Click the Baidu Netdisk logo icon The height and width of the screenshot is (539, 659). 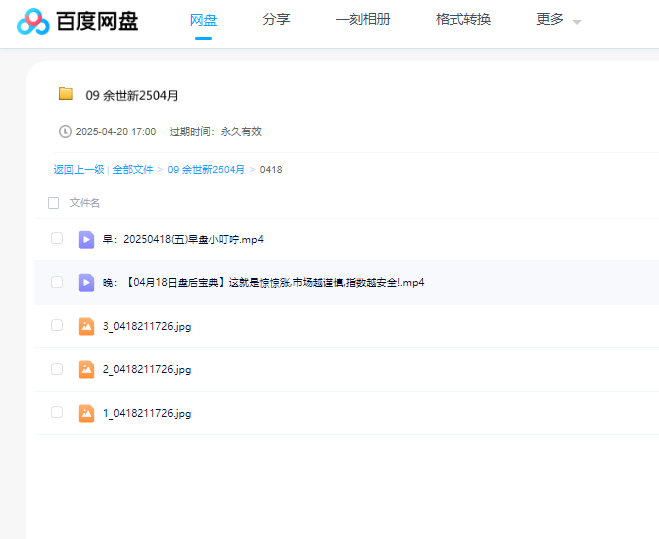[32, 22]
